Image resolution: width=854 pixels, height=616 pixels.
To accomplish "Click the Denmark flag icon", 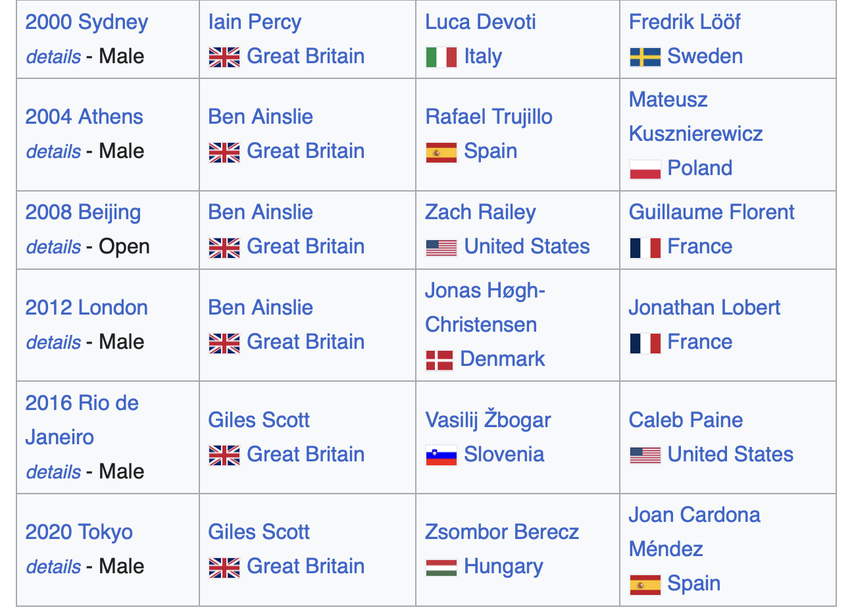I will tap(440, 360).
